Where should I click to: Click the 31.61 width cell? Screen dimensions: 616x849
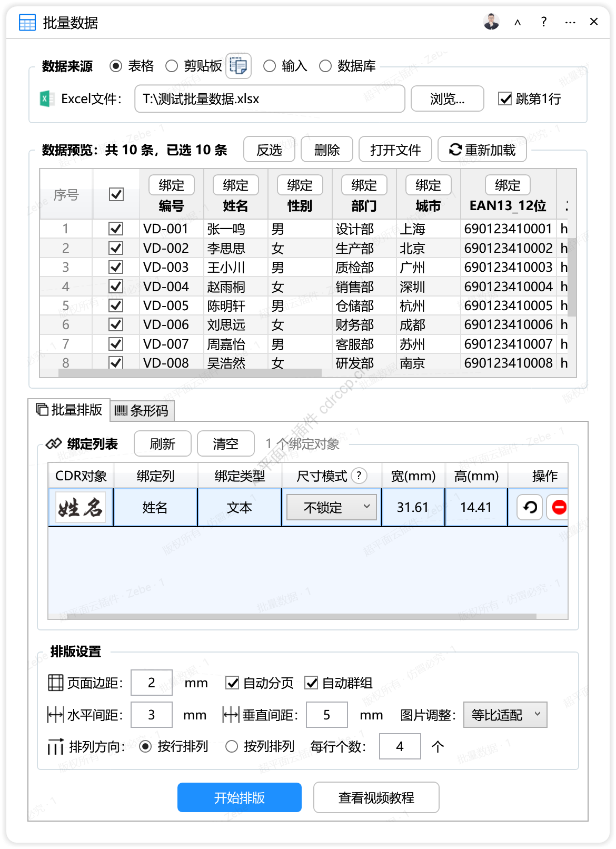[x=413, y=507]
